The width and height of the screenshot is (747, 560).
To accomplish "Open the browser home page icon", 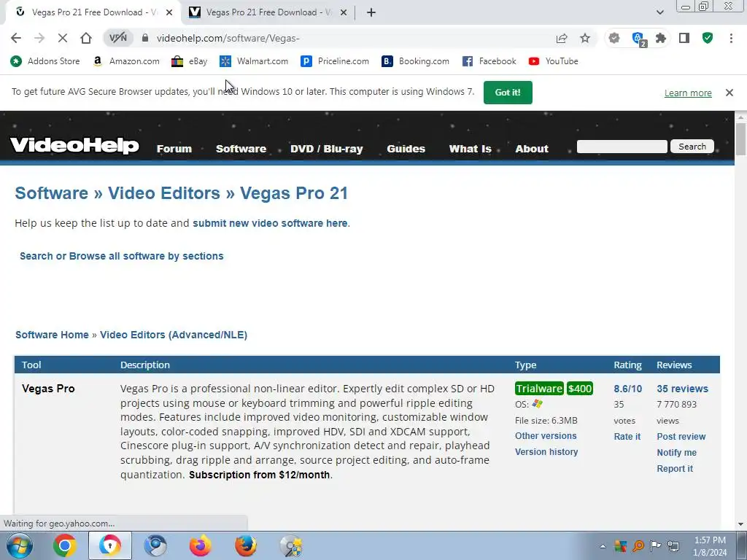I will [86, 38].
